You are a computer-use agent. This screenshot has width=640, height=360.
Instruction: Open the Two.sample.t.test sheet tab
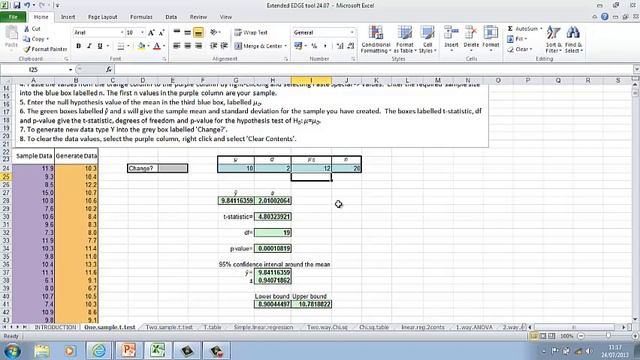click(169, 327)
